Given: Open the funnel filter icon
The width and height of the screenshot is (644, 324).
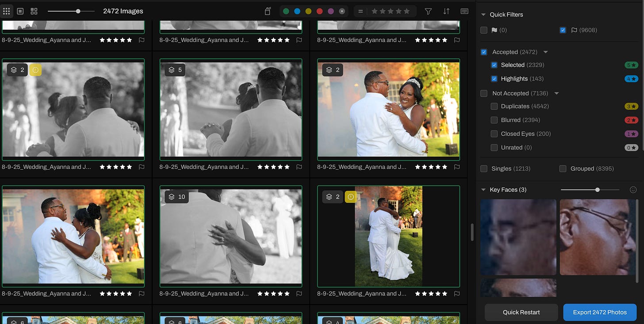Looking at the screenshot, I should pos(428,11).
